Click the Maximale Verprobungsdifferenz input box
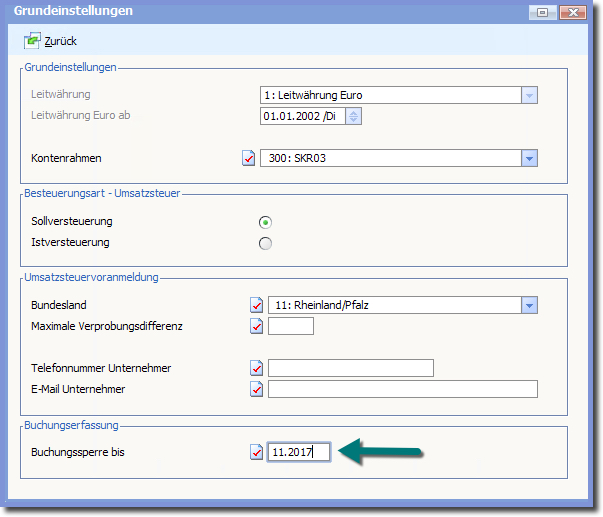The width and height of the screenshot is (603, 517). [x=291, y=326]
